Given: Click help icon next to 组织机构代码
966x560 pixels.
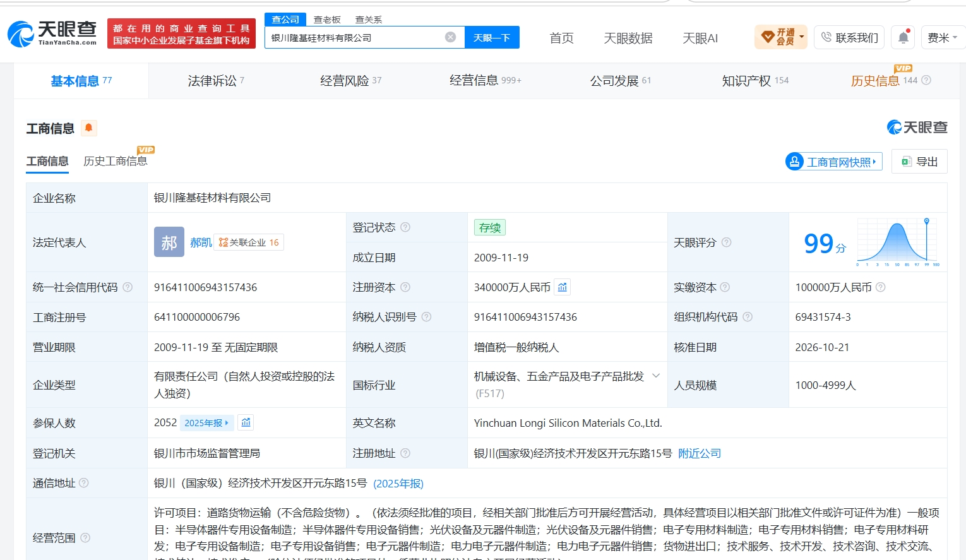Looking at the screenshot, I should coord(748,317).
